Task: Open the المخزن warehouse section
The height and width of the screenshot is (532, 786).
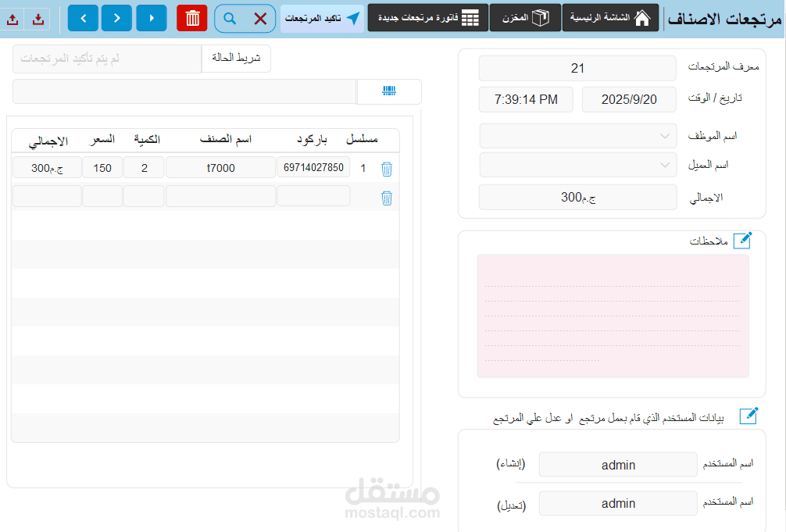Action: 525,18
